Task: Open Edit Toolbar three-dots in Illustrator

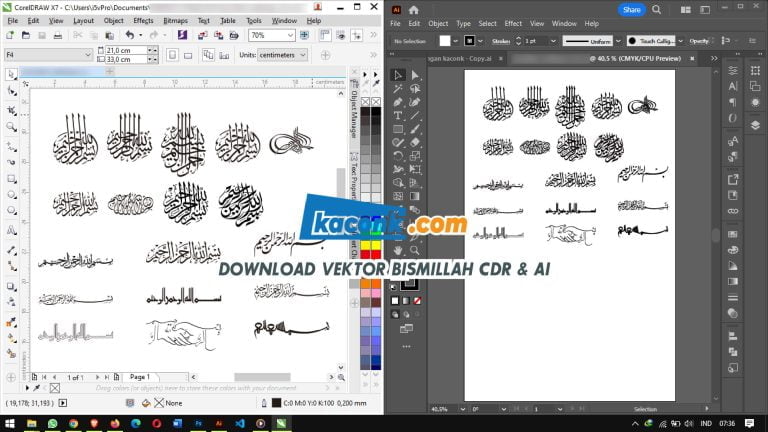Action: point(406,346)
